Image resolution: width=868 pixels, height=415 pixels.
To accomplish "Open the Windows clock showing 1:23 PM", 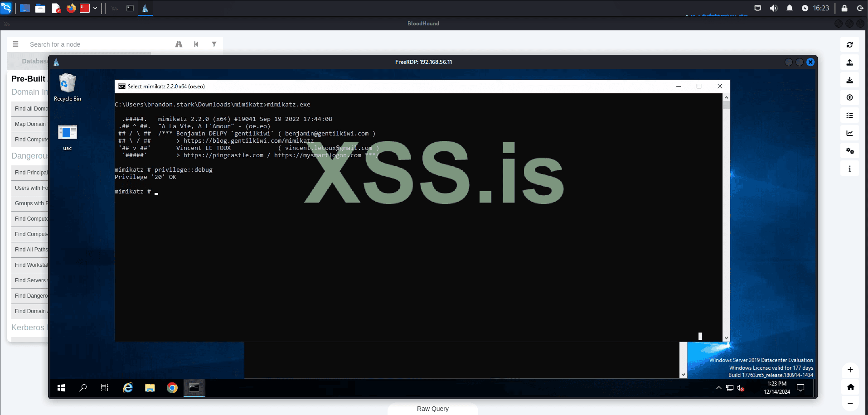I will click(777, 388).
